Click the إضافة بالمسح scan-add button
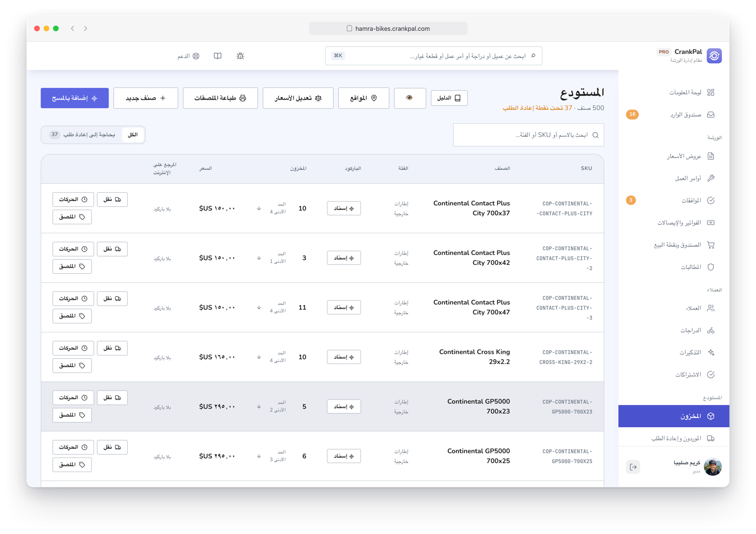The image size is (756, 534). (75, 98)
